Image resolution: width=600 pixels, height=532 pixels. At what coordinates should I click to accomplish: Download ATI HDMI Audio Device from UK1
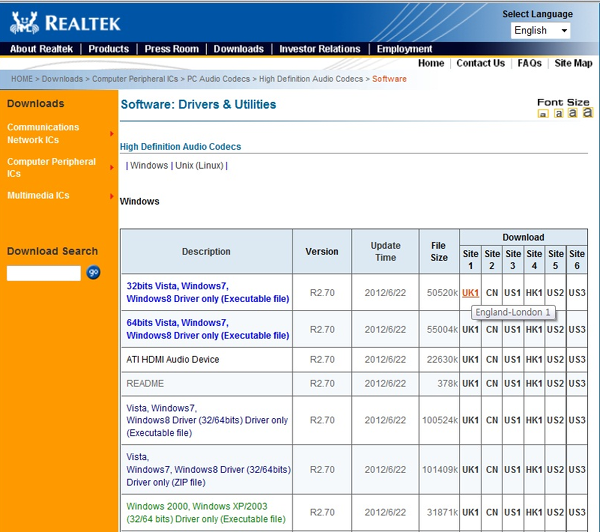pyautogui.click(x=470, y=360)
